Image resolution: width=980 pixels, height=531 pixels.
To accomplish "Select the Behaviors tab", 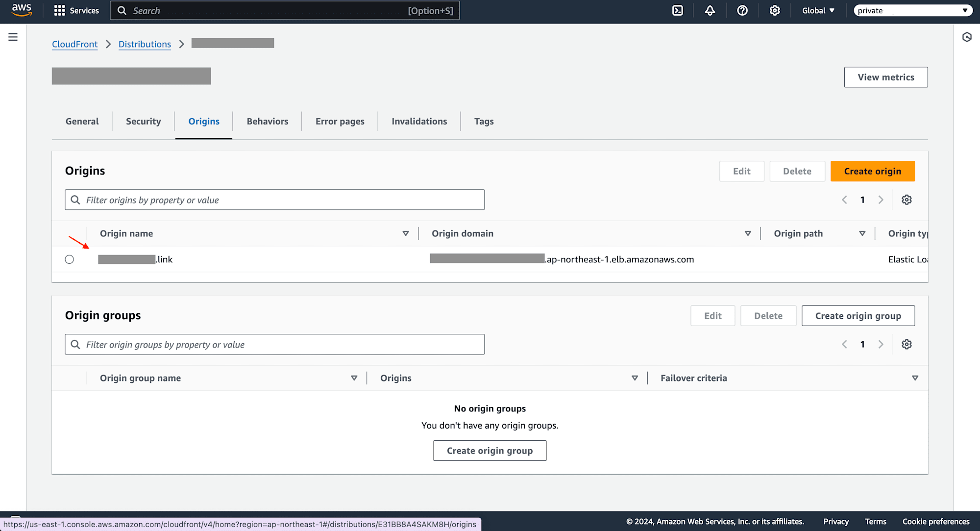I will (x=267, y=121).
